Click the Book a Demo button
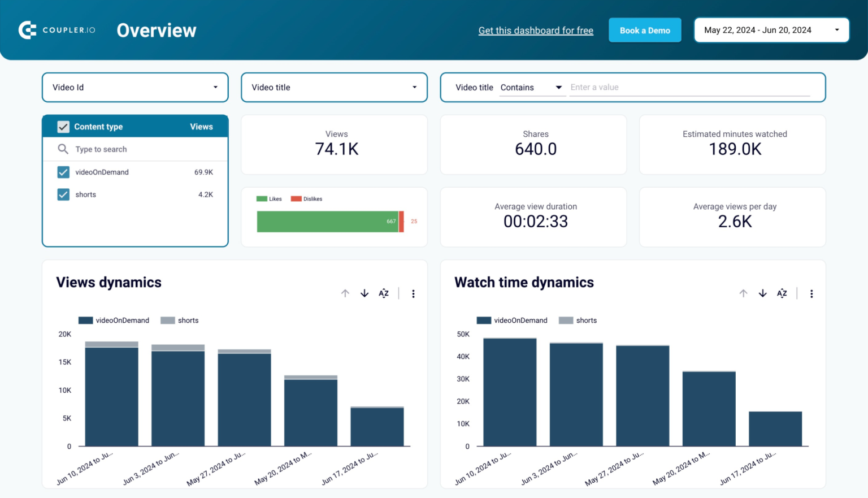868x498 pixels. 645,30
